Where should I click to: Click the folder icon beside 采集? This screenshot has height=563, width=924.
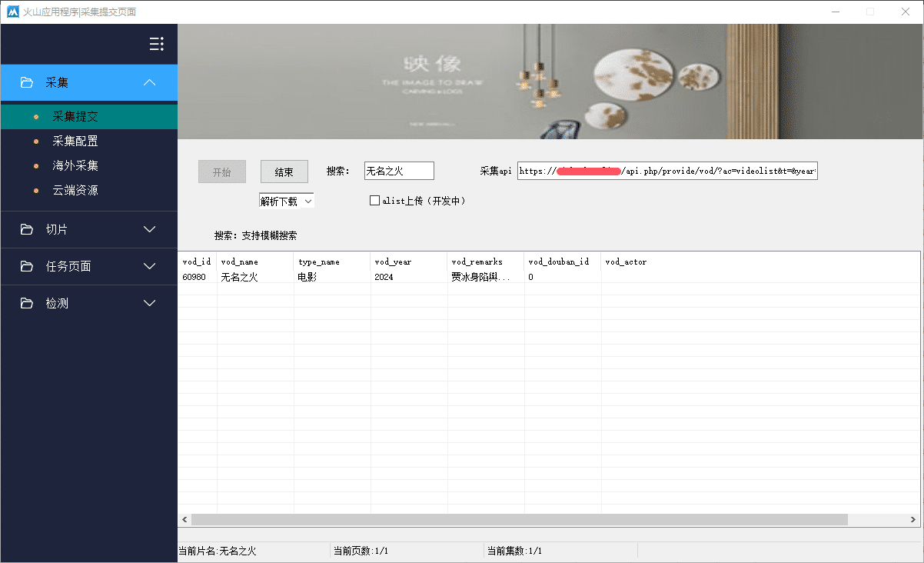pos(27,82)
